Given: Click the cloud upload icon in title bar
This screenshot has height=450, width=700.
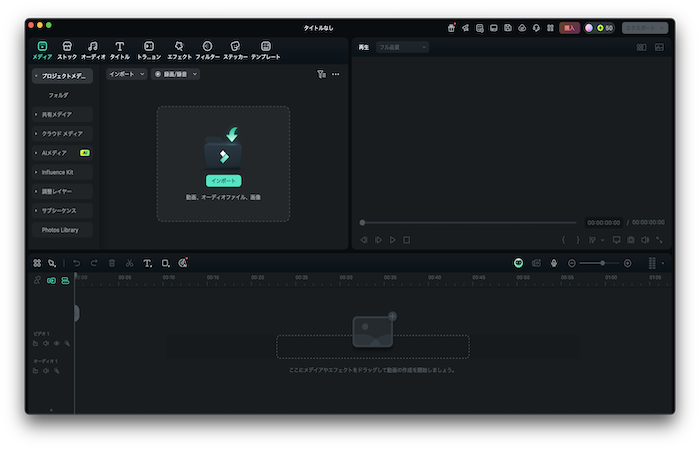Looking at the screenshot, I should pos(522,28).
